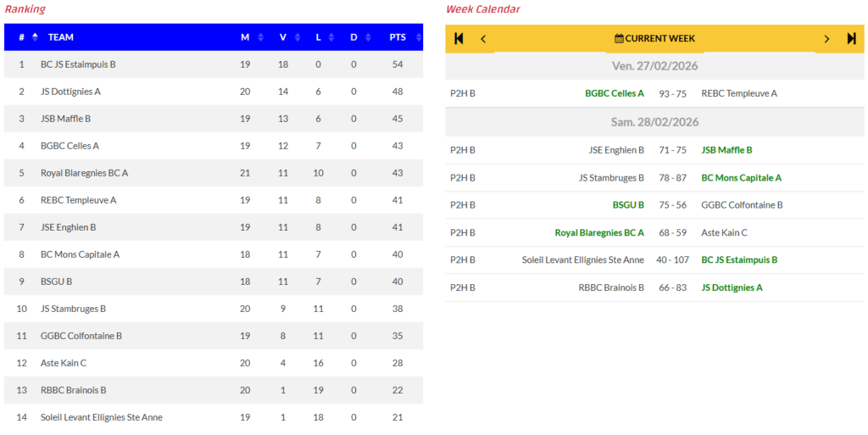Click Royal Blaregnies BC A in calendar

pyautogui.click(x=598, y=232)
